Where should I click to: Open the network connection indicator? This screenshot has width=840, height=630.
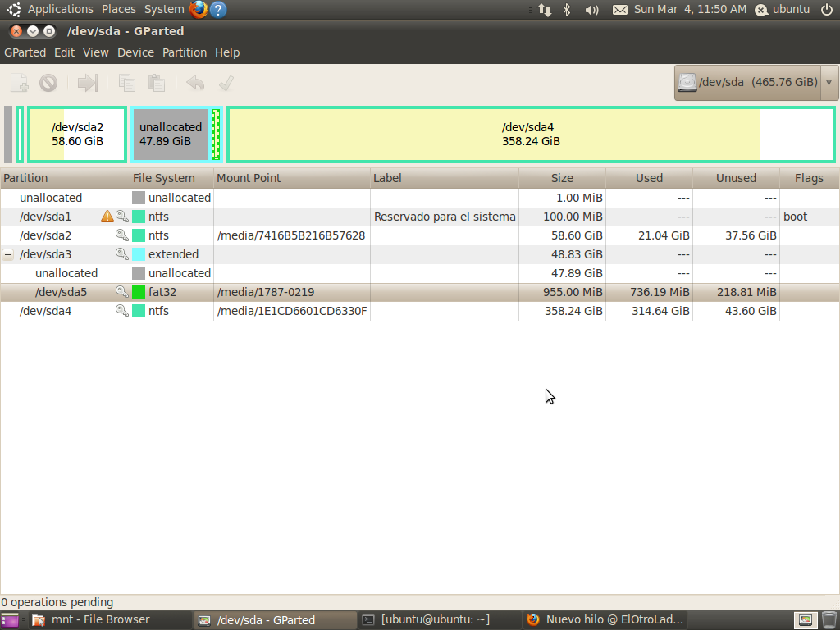[545, 10]
